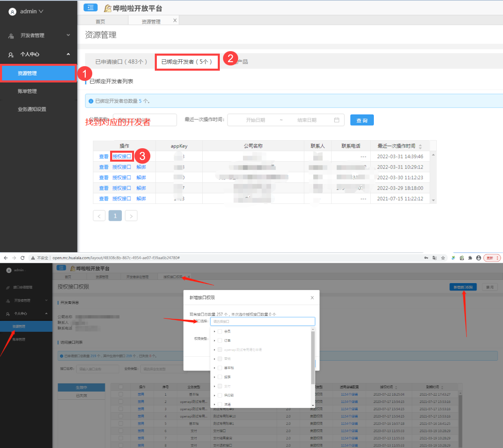Click the key password icon in the address bar
Viewport: 503px width, 448px height.
click(426, 258)
